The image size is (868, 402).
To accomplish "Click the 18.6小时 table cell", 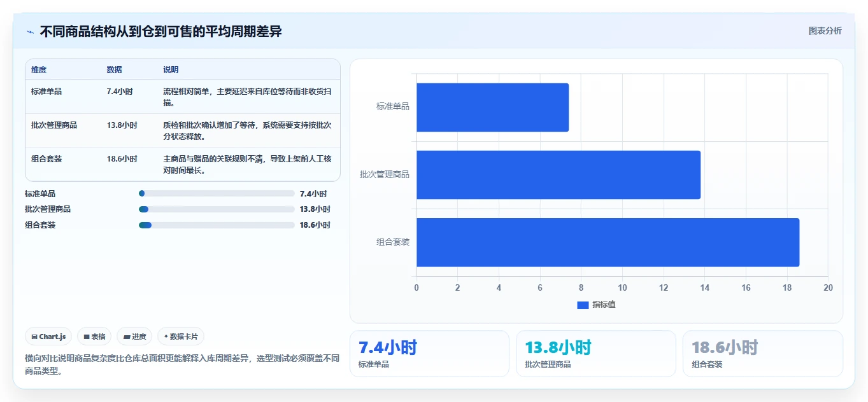I will pyautogui.click(x=122, y=159).
